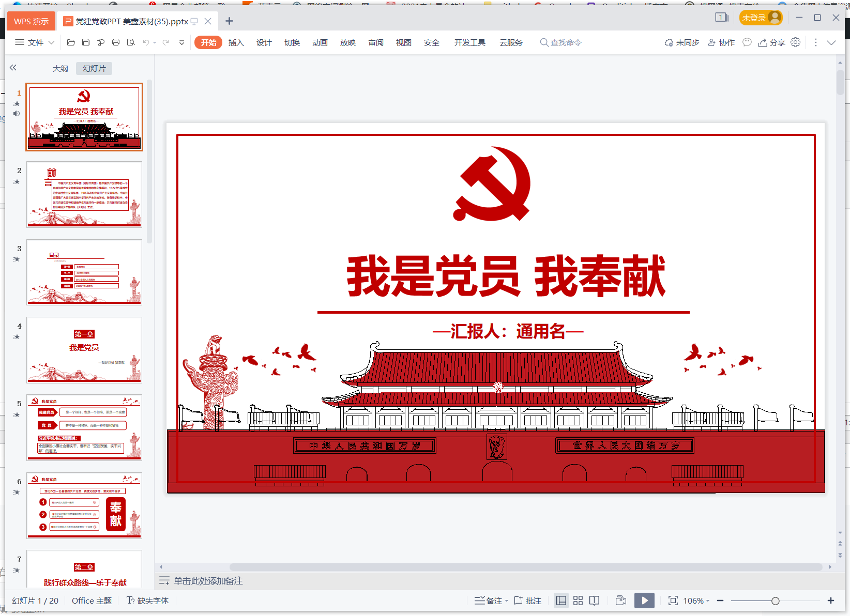
Task: Switch to the 插入 ribbon tab
Action: coord(236,42)
